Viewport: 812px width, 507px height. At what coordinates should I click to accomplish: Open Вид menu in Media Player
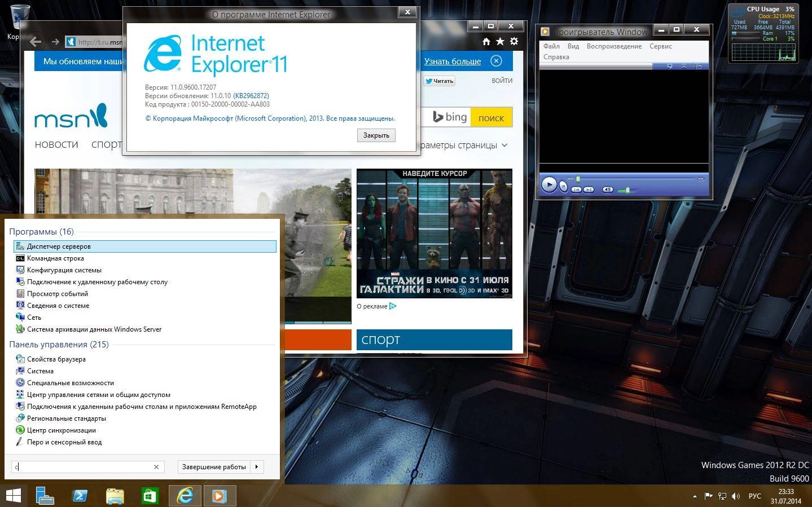[x=573, y=46]
